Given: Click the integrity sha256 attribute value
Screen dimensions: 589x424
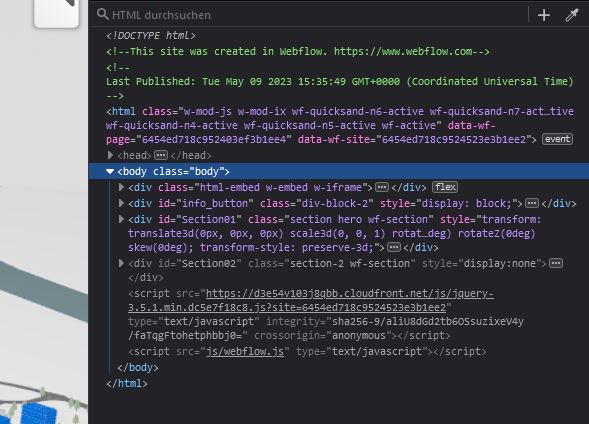Looking at the screenshot, I should click(x=326, y=329).
